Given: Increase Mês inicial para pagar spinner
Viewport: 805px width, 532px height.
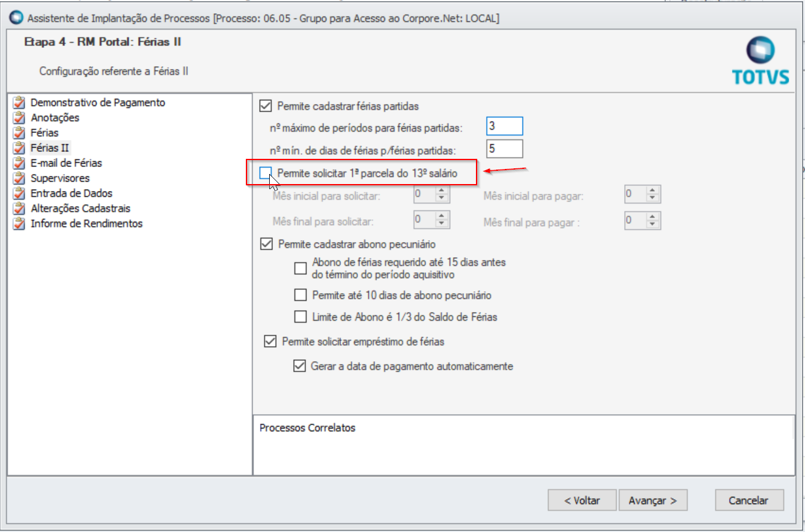Looking at the screenshot, I should [x=653, y=191].
